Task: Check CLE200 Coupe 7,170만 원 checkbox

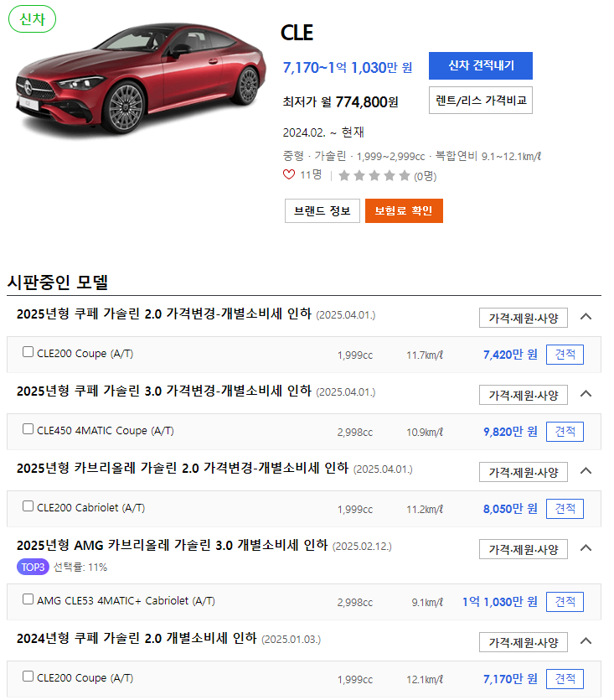Action: coord(28,677)
